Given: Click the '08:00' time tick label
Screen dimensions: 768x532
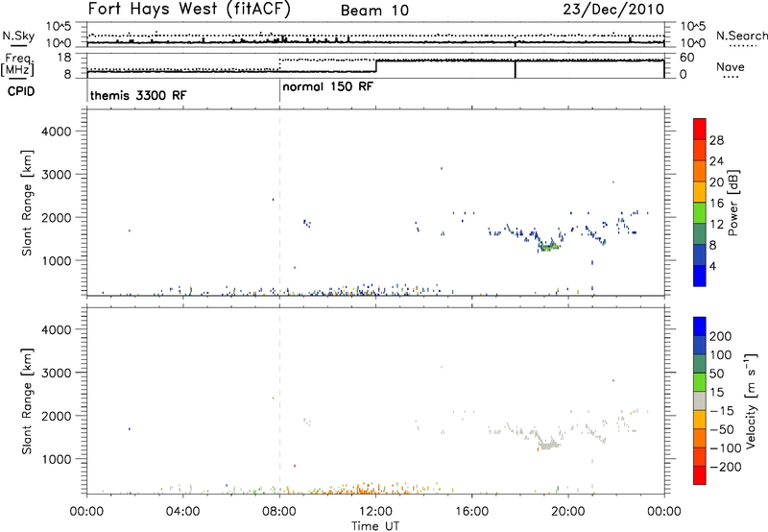Looking at the screenshot, I should [x=279, y=512].
